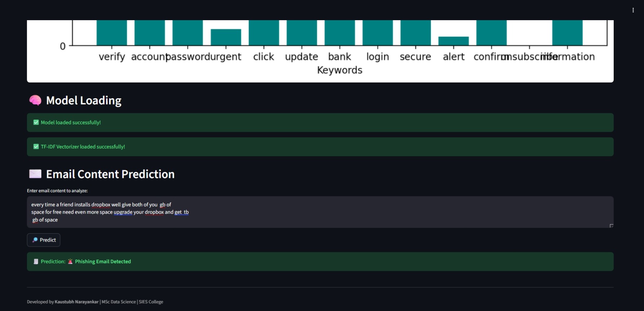Click 'Model loaded successfully!' text
Viewport: 644px width, 311px height.
click(71, 122)
